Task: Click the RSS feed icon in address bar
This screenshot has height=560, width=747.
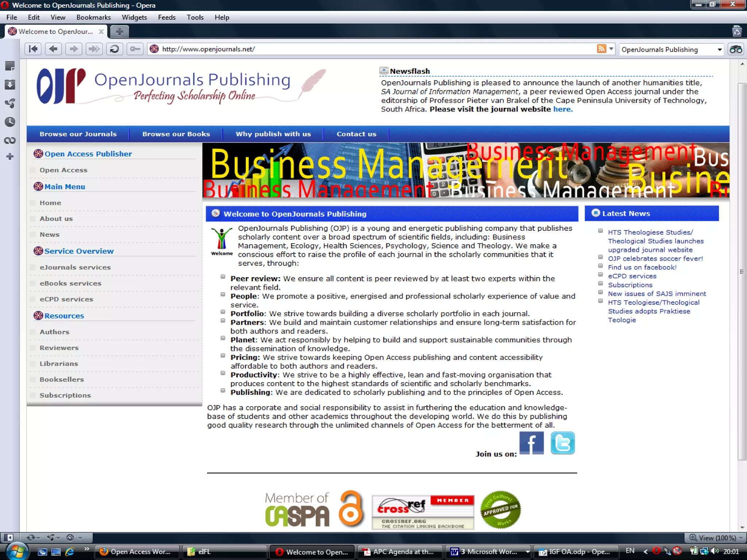Action: (x=601, y=49)
